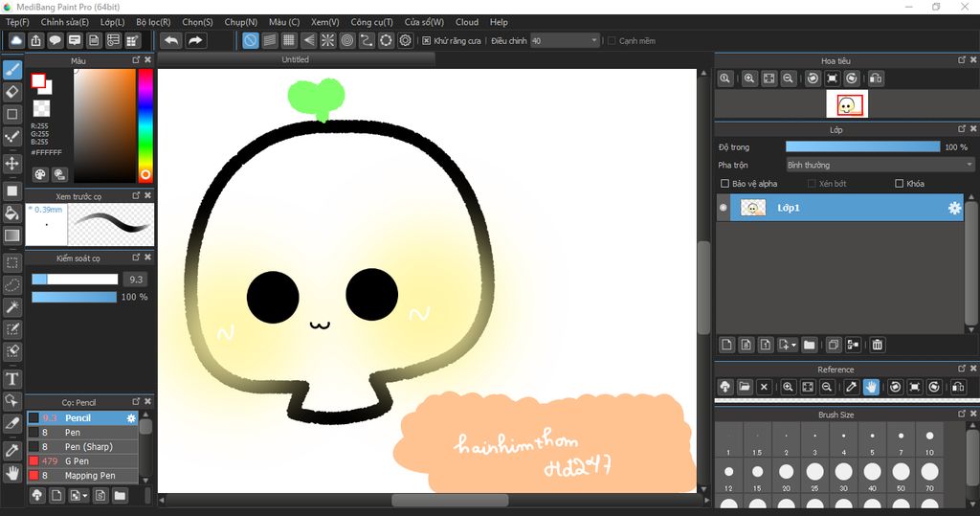Click the Redo arrow
Viewport: 980px width, 516px height.
tap(195, 40)
